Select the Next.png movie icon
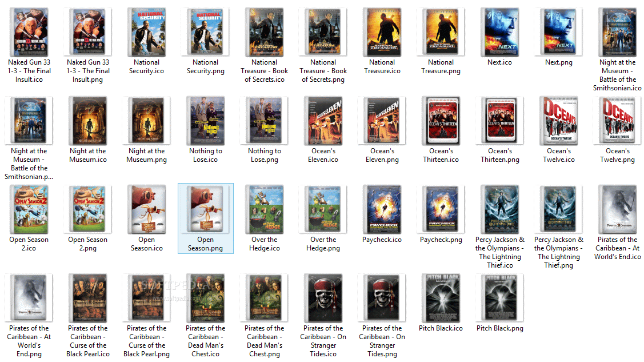This screenshot has width=644, height=362. pos(559,32)
